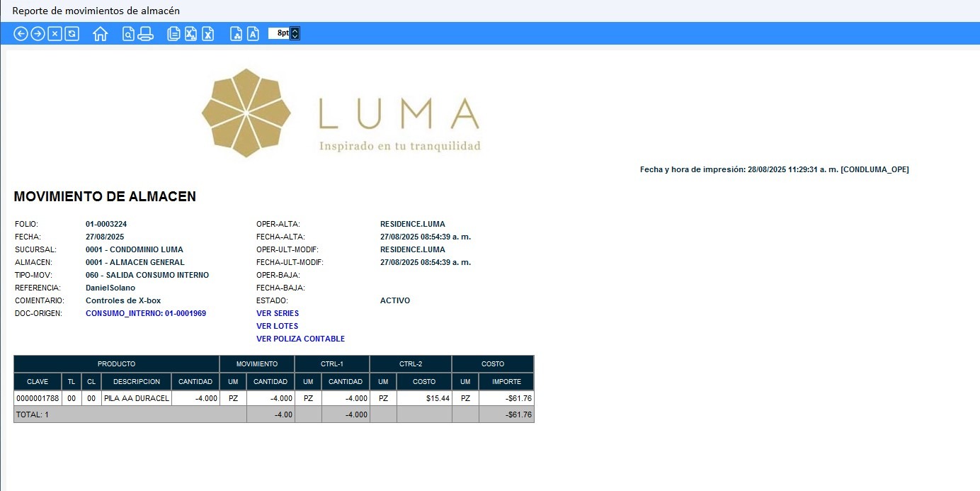Click the page icon with color dots
The image size is (980, 491).
237,33
